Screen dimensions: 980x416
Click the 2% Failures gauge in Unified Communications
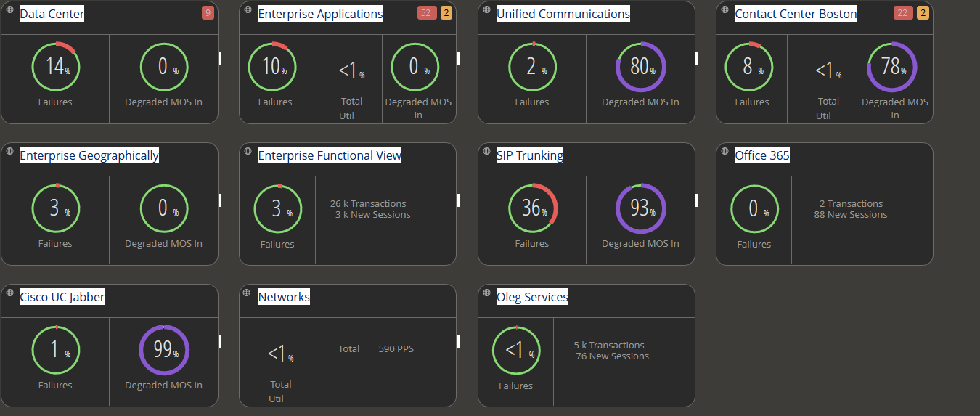(x=533, y=66)
